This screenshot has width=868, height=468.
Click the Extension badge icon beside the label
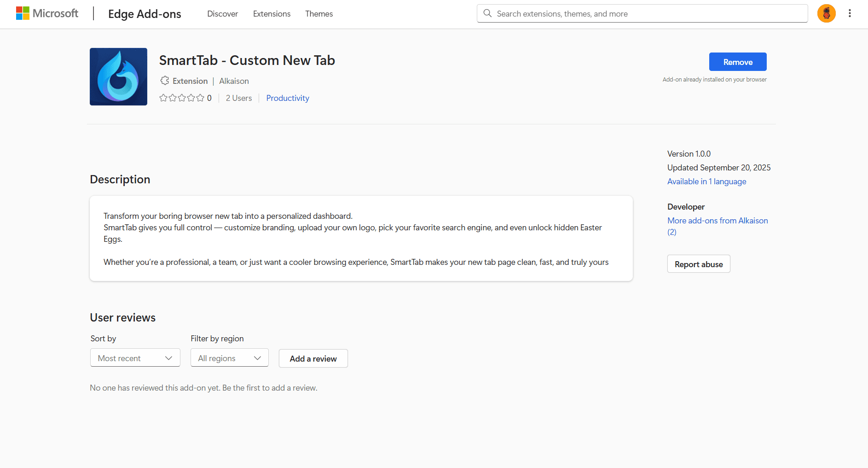(x=165, y=81)
